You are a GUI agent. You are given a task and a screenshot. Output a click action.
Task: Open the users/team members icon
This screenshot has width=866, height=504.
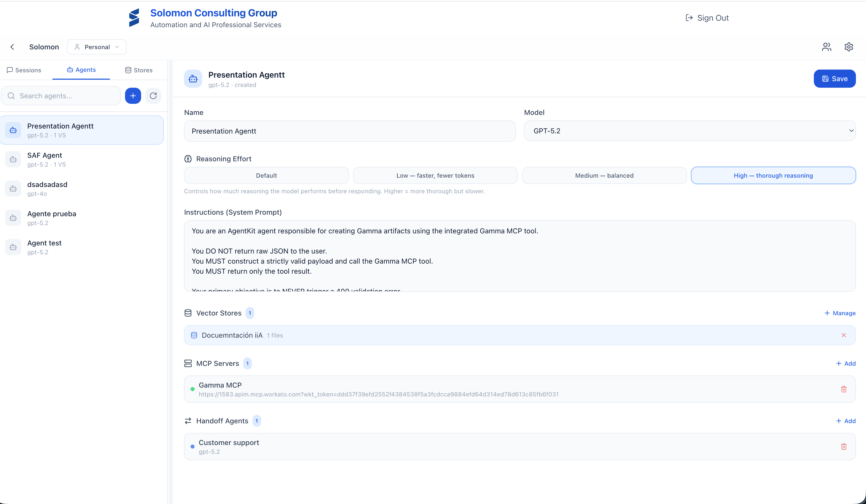click(826, 47)
